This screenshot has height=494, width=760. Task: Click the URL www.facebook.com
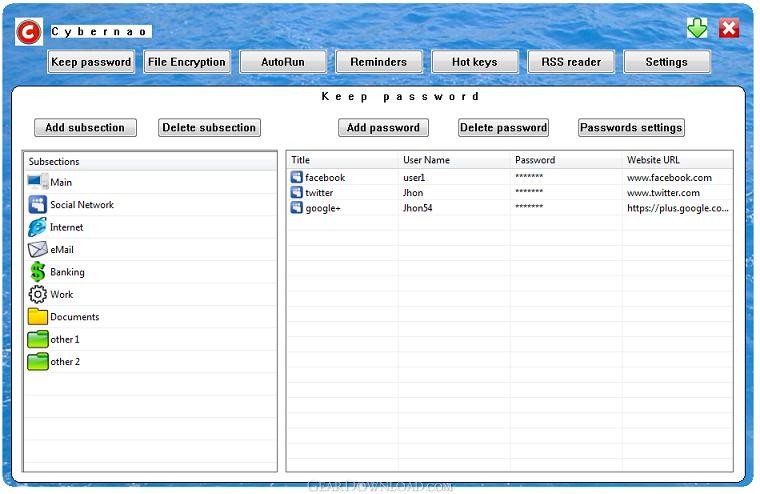tap(669, 177)
